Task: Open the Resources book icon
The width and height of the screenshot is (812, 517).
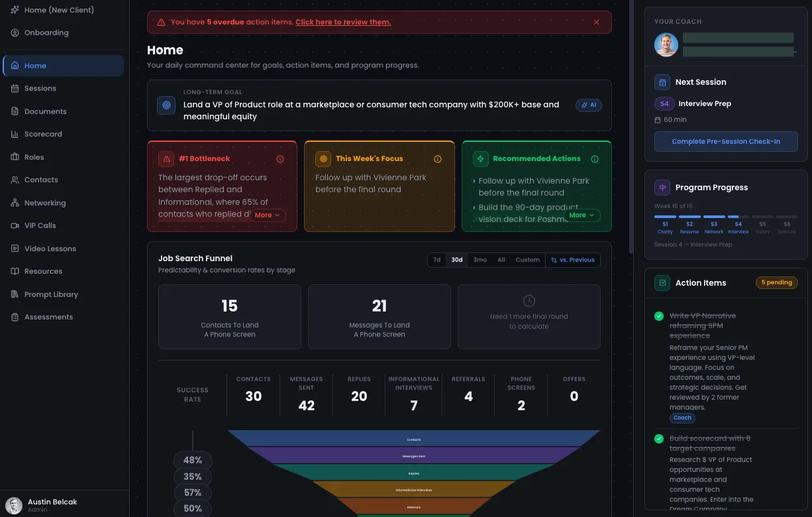Action: coord(15,271)
